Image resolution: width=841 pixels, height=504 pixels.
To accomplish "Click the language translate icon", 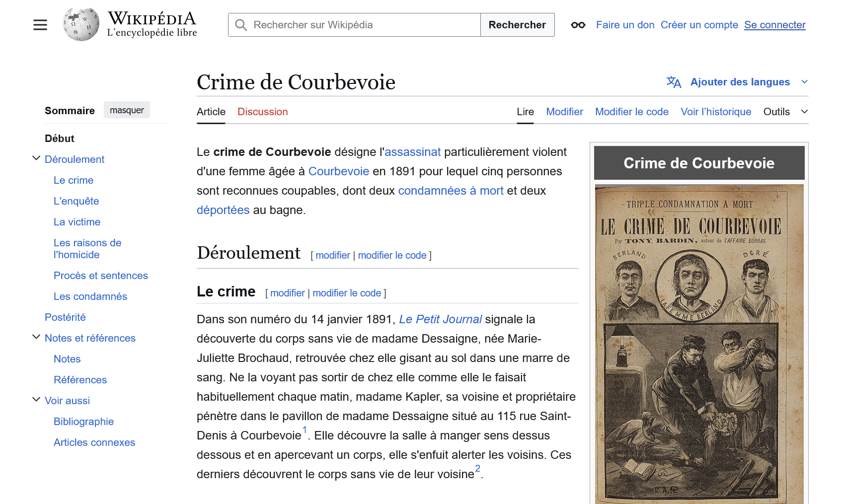I will [x=674, y=82].
